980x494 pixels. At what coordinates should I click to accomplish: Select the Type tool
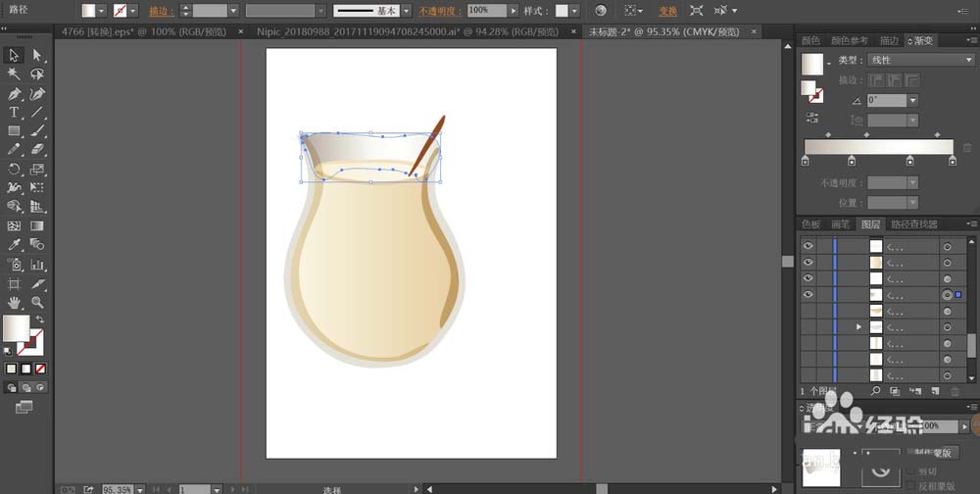(x=14, y=113)
